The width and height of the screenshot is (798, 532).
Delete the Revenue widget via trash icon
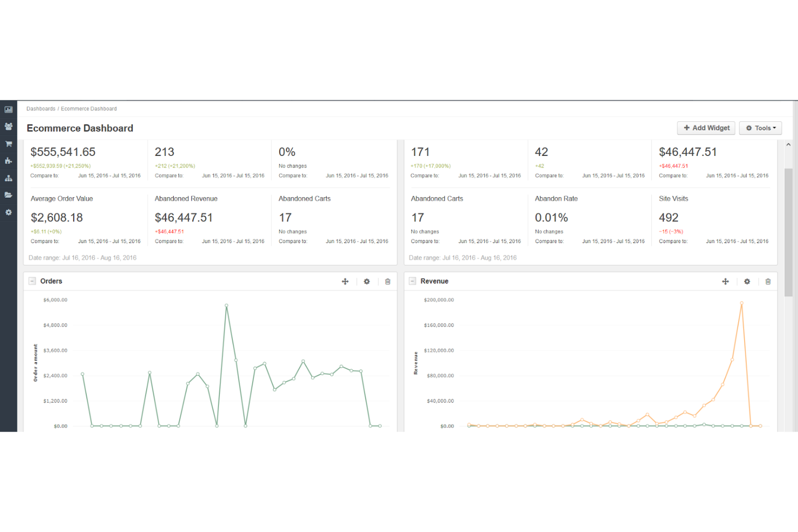[x=768, y=281]
